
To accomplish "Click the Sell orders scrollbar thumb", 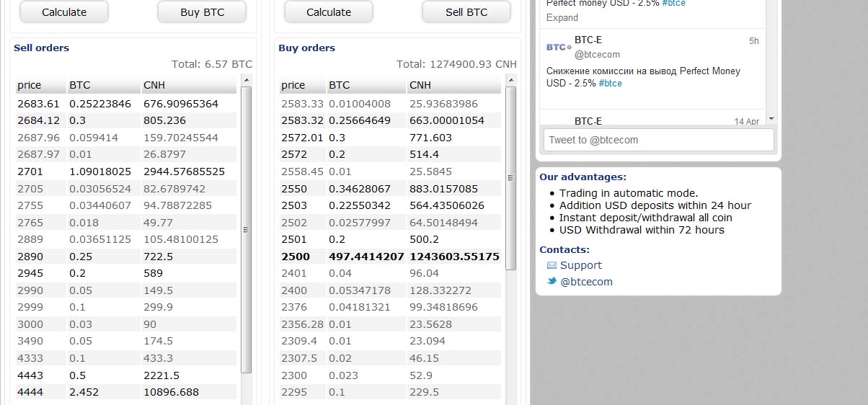I will (246, 229).
